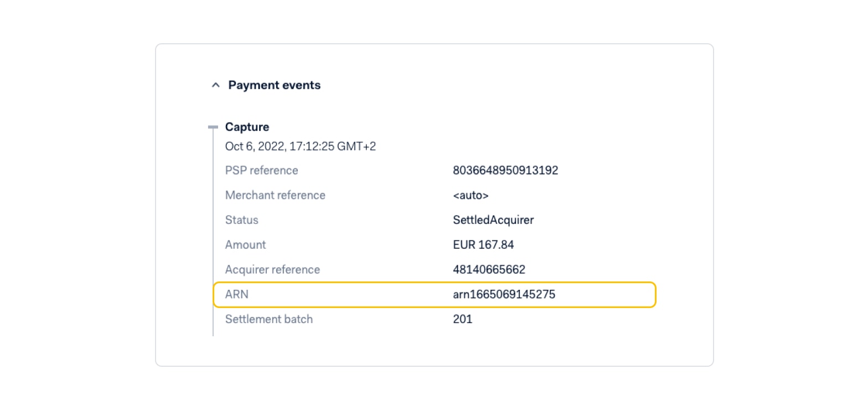This screenshot has height=410, width=868.
Task: Select PSP reference number 8036648950913192
Action: [x=505, y=171]
